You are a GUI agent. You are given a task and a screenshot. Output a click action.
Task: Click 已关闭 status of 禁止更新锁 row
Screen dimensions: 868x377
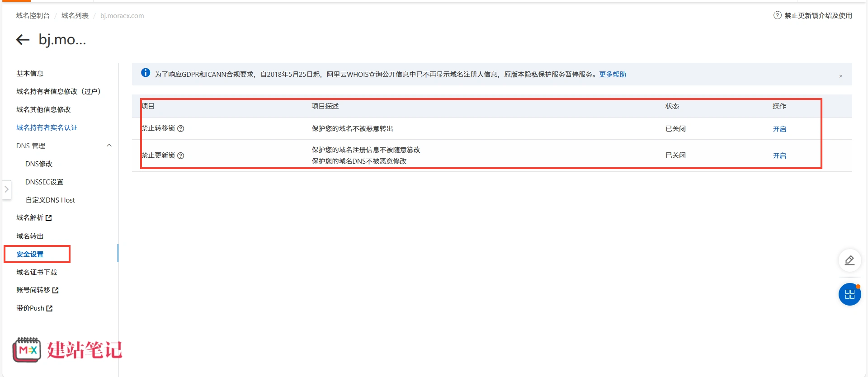pos(675,156)
